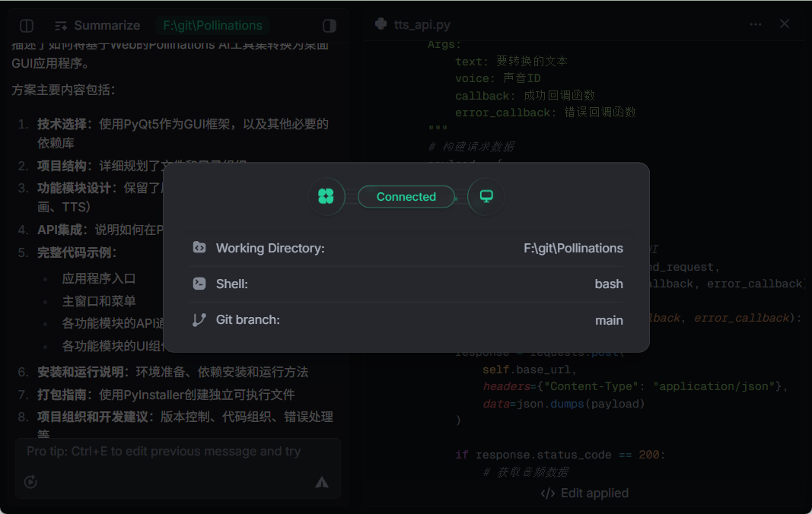Click the desktop monitor icon
812x514 pixels.
(x=486, y=196)
